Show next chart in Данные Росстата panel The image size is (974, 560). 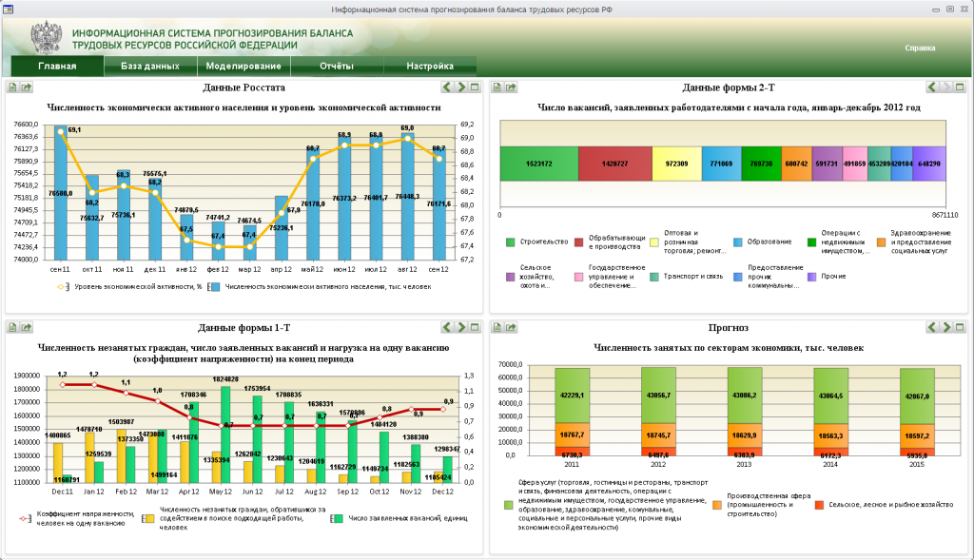[461, 87]
